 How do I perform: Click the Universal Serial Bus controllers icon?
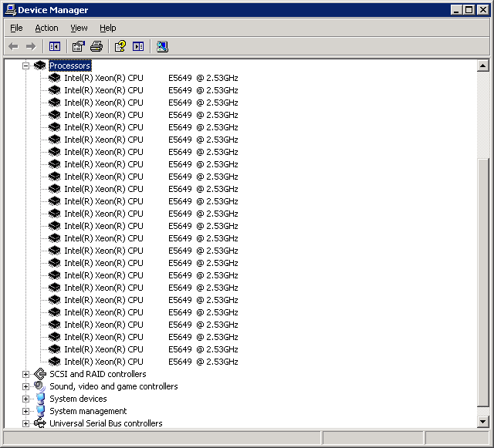[40, 423]
